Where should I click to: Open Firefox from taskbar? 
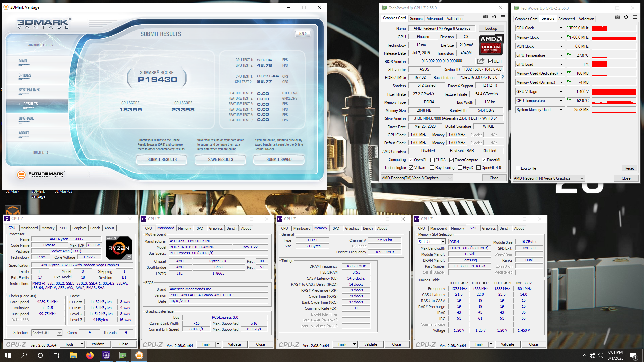tap(90, 355)
